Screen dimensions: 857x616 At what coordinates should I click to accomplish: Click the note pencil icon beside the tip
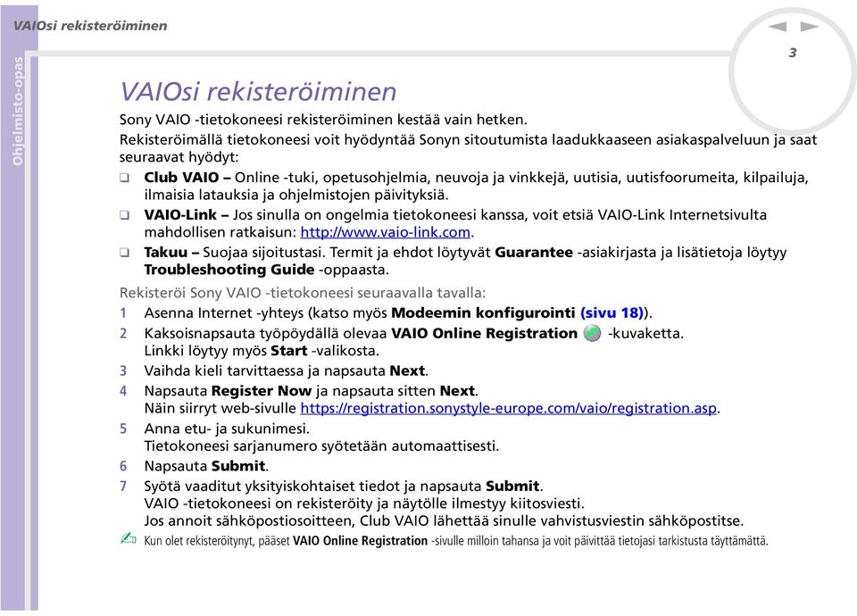(128, 539)
